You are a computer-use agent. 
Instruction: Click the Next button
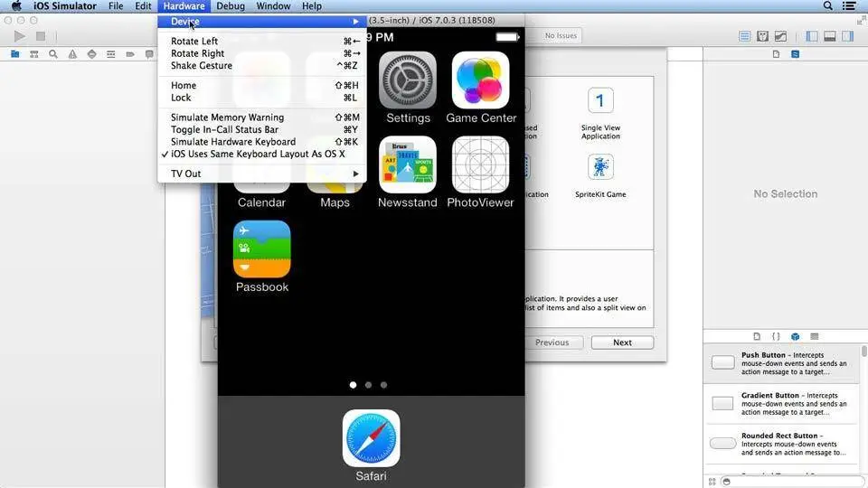pyautogui.click(x=622, y=343)
